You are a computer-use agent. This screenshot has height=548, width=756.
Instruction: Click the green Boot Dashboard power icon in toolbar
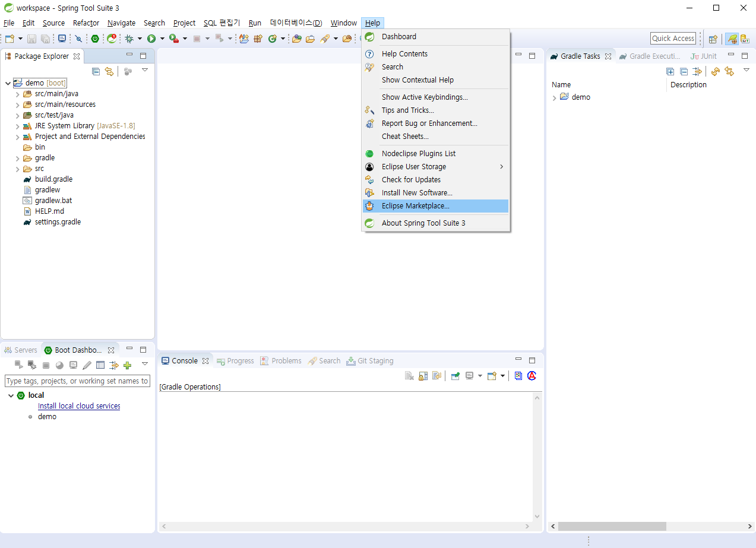click(x=95, y=39)
